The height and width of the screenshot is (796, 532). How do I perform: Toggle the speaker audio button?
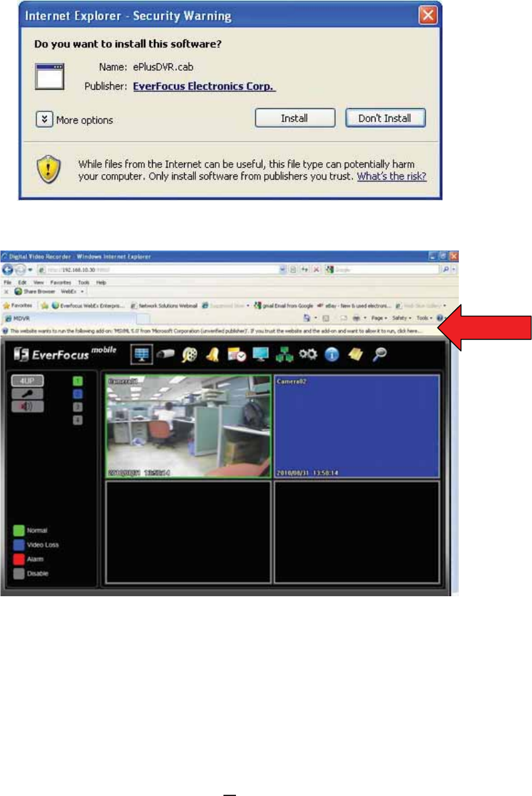[x=27, y=406]
